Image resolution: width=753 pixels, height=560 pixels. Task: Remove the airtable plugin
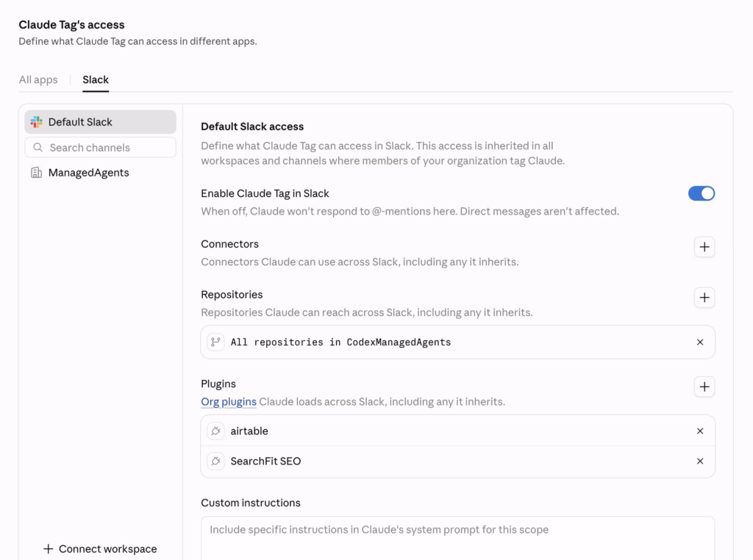point(700,431)
